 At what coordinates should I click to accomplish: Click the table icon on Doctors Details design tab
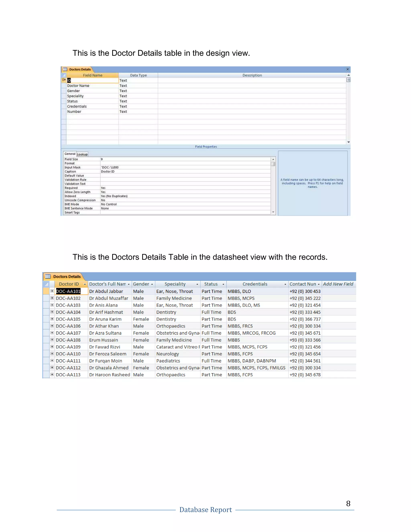pos(65,69)
